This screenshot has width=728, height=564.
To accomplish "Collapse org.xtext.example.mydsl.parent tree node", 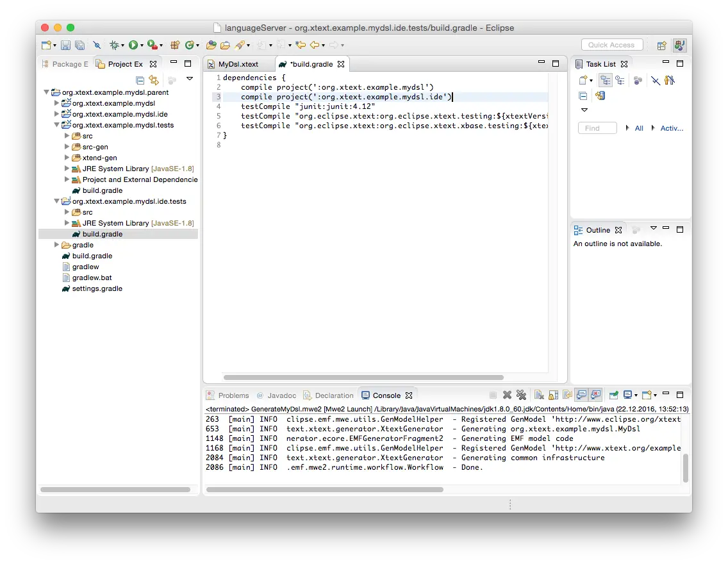I will [x=46, y=92].
